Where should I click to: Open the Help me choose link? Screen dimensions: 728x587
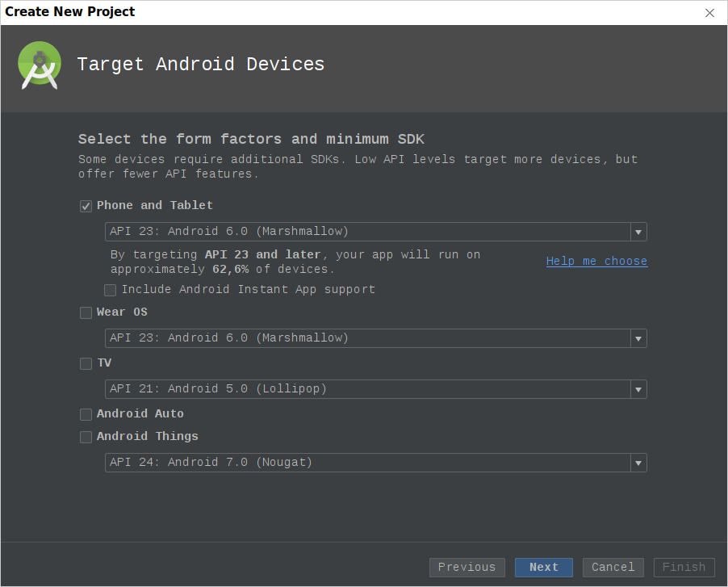point(596,261)
